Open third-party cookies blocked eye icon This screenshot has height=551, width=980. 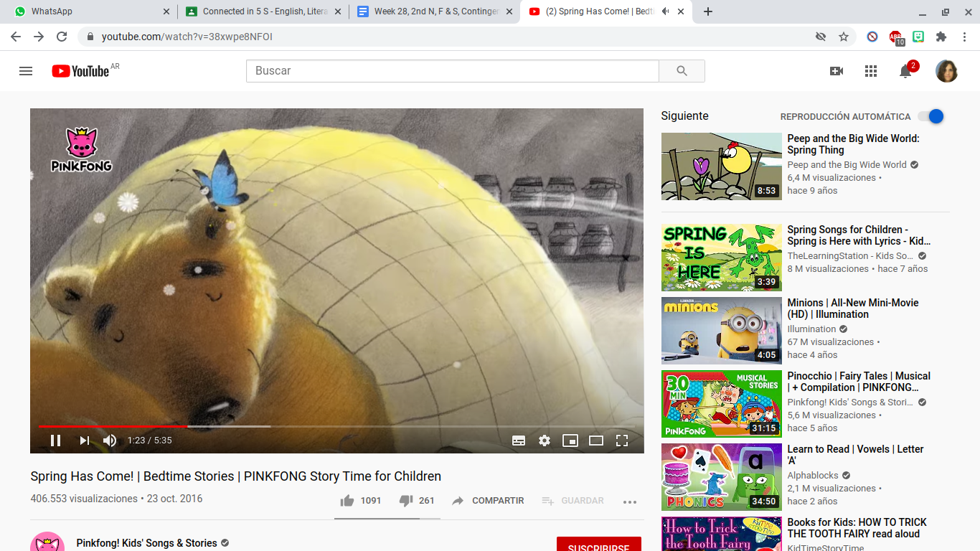click(x=821, y=37)
